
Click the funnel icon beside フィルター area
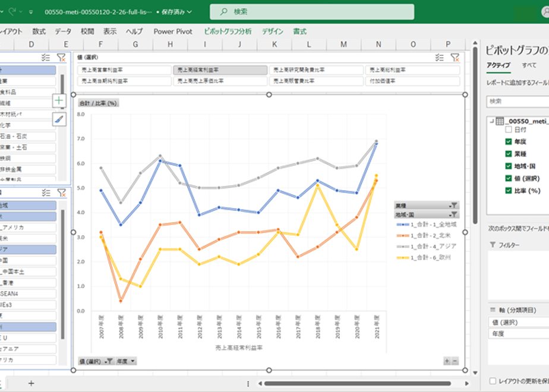pos(493,245)
